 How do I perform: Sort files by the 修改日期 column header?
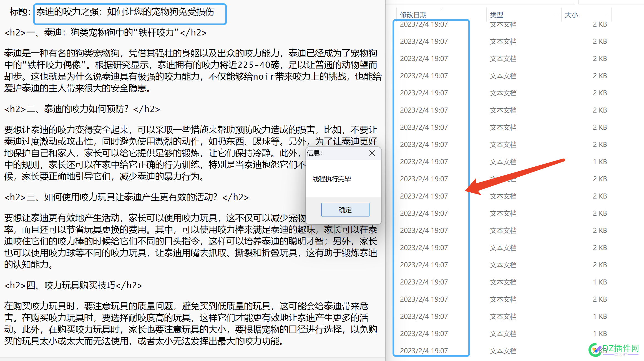point(413,15)
